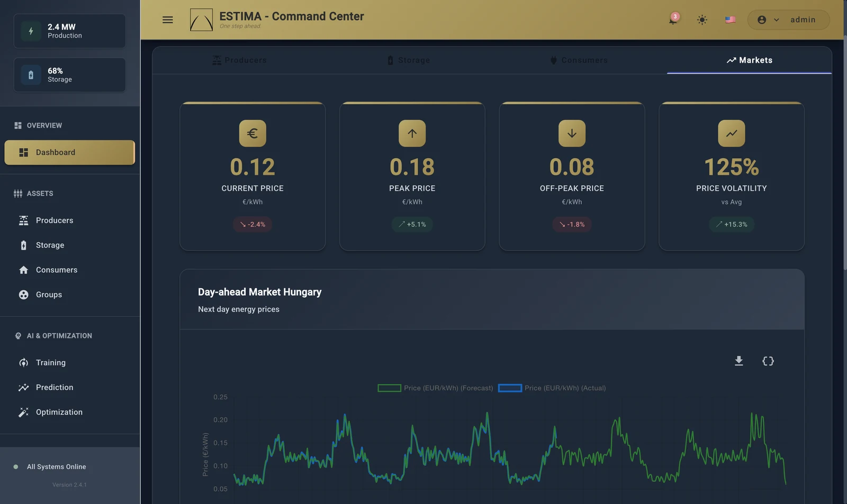
Task: Toggle light theme sun icon
Action: tap(702, 20)
